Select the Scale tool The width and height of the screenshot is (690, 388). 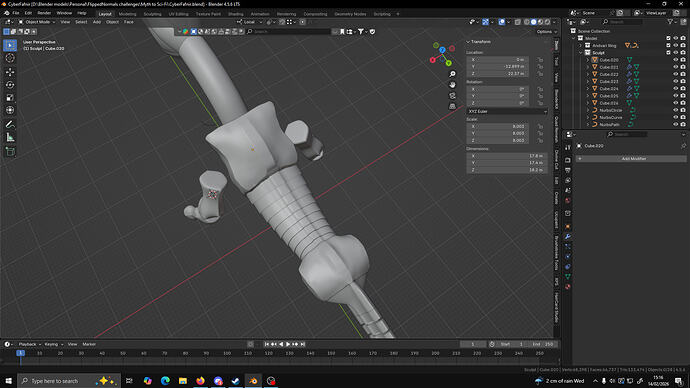tap(10, 98)
